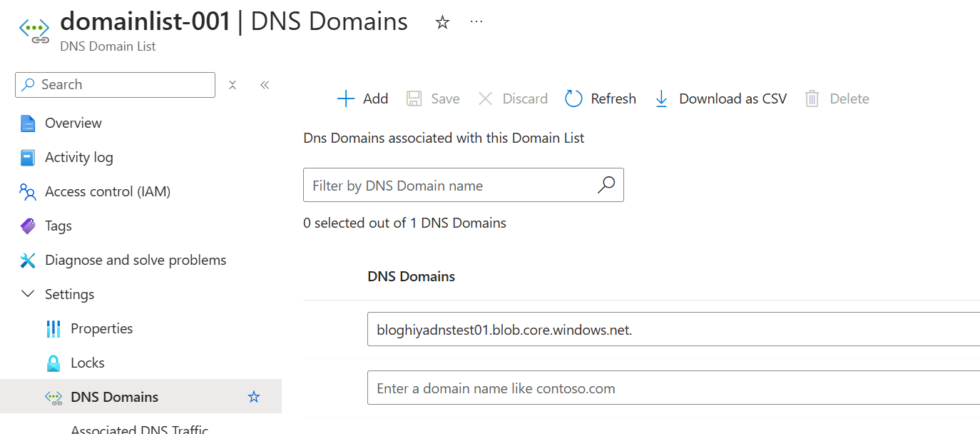Pin DNS Domains with its star icon

[x=254, y=397]
